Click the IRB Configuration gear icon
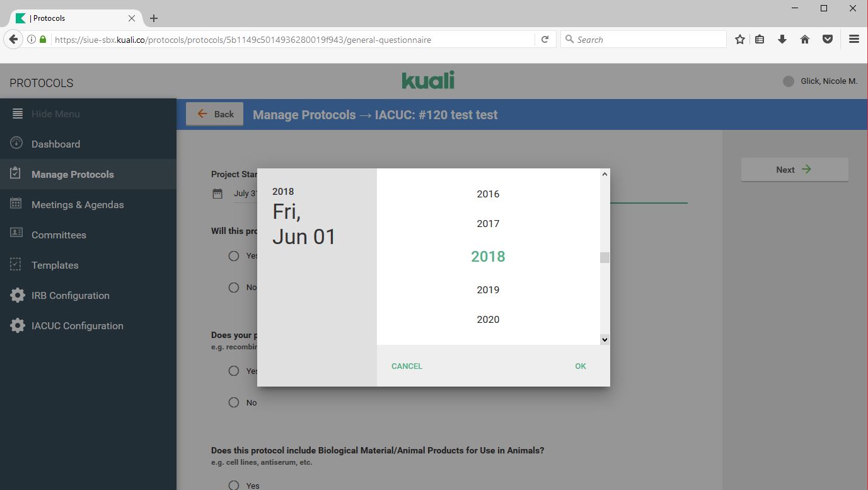 18,295
